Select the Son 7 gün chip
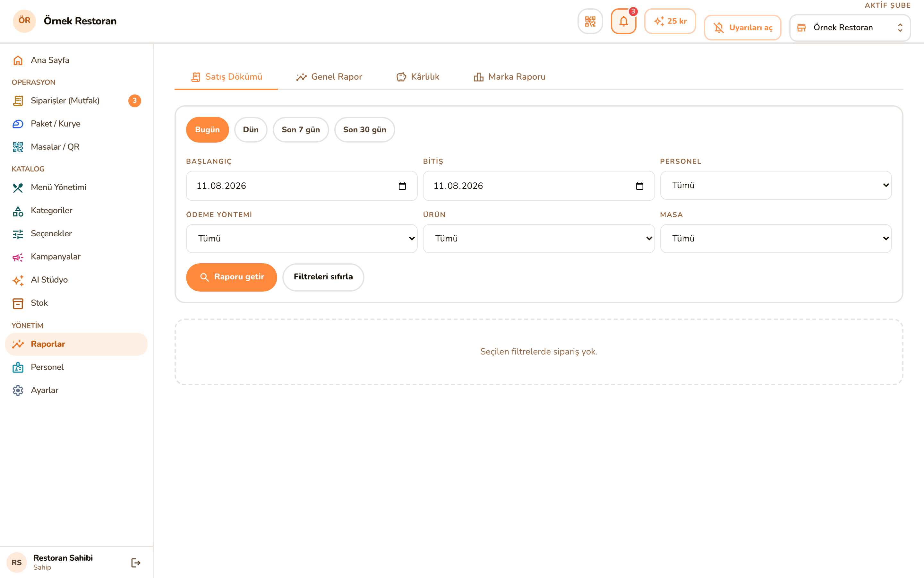 click(x=301, y=130)
